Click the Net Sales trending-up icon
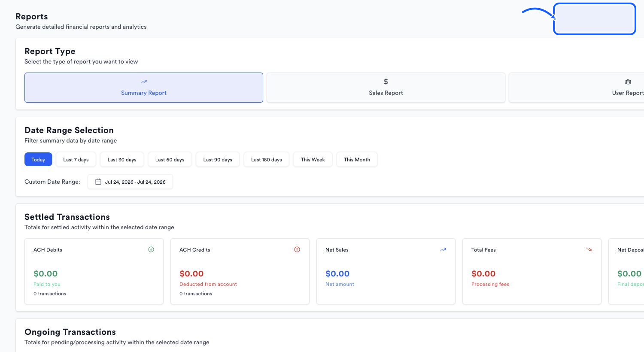Screen dimensions: 644x352 tap(443, 249)
